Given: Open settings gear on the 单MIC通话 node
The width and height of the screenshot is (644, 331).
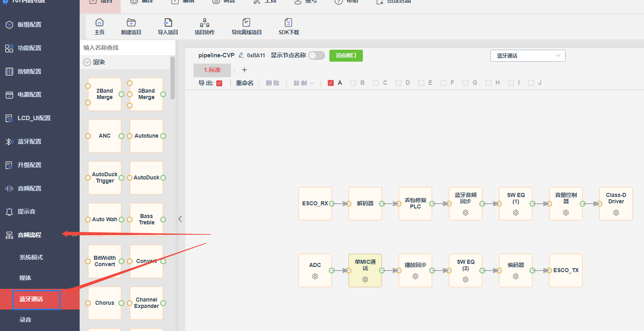Looking at the screenshot, I should [x=365, y=280].
